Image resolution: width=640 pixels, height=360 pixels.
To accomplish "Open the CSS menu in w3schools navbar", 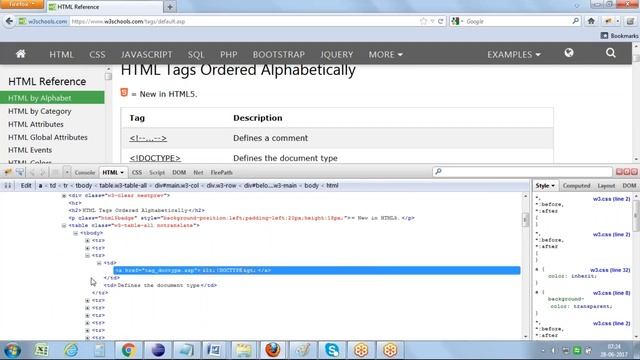I will click(x=97, y=54).
